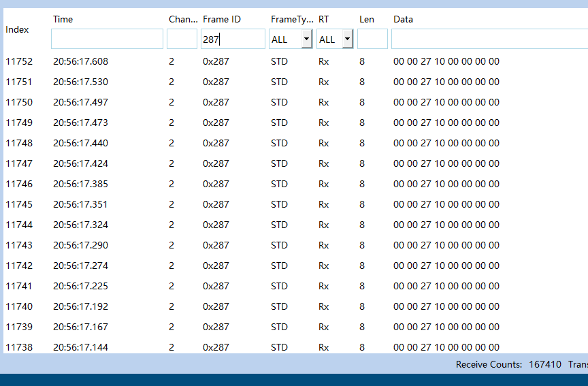Click the Receive Counts status label
The width and height of the screenshot is (588, 386).
tap(489, 364)
